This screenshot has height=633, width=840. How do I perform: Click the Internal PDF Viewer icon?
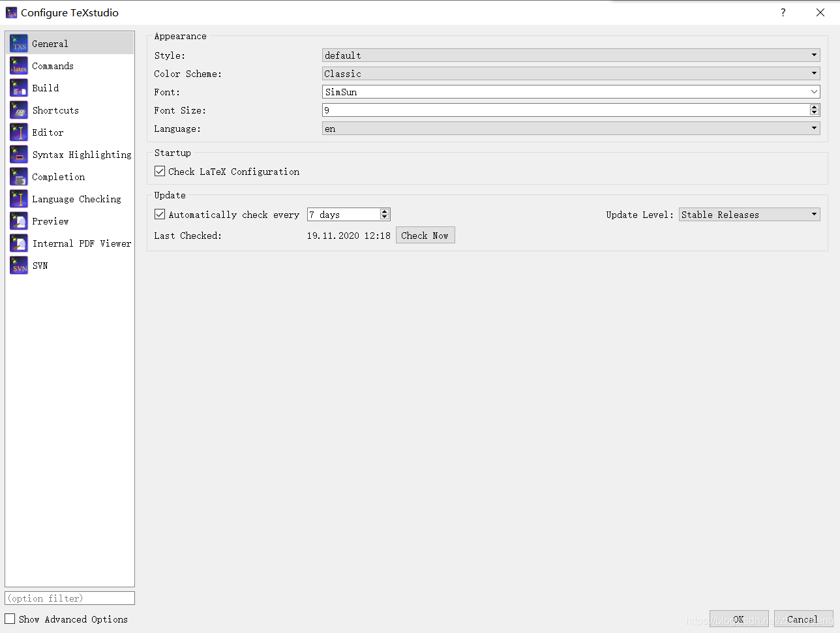tap(19, 243)
